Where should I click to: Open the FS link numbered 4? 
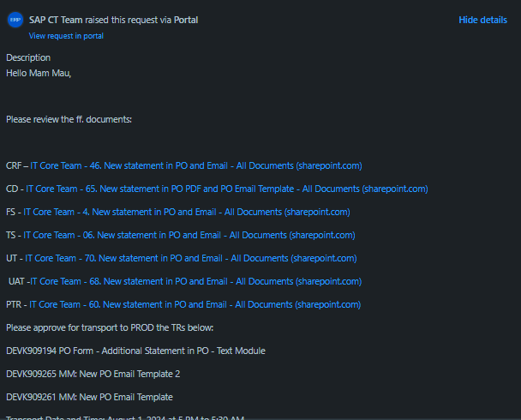(187, 212)
